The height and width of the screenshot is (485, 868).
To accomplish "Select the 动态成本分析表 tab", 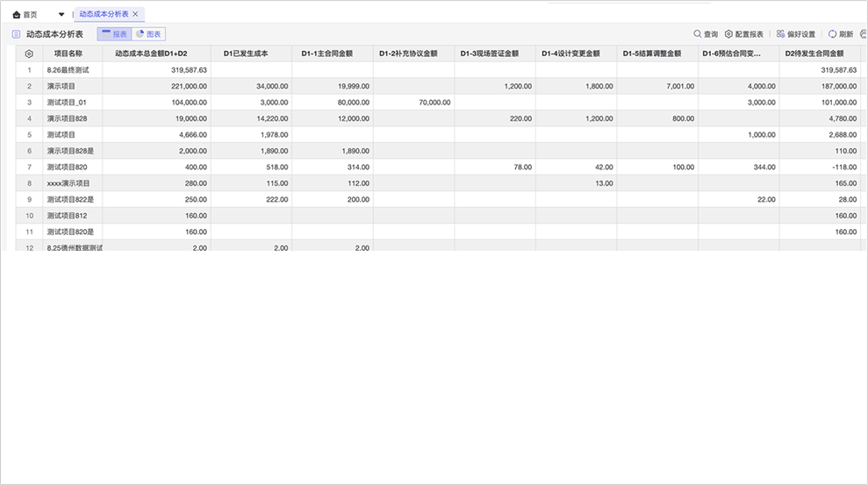I will coord(103,15).
